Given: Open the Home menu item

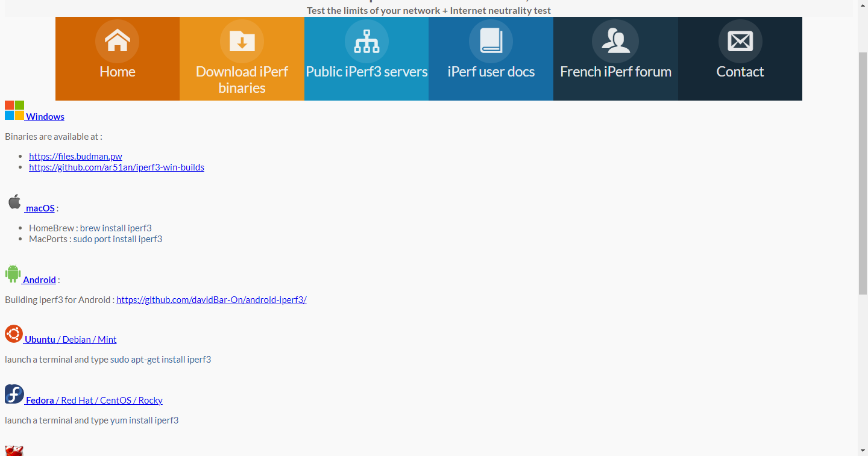Looking at the screenshot, I should pos(118,58).
